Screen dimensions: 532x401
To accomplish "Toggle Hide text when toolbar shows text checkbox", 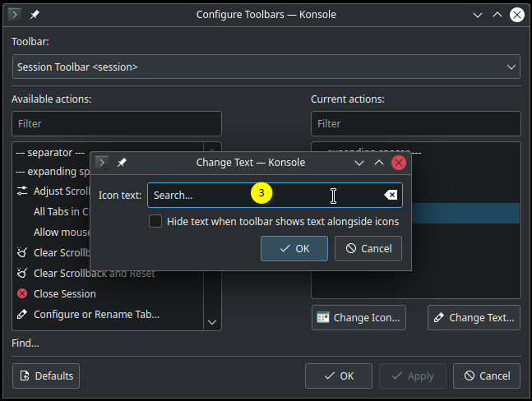I will pos(155,221).
